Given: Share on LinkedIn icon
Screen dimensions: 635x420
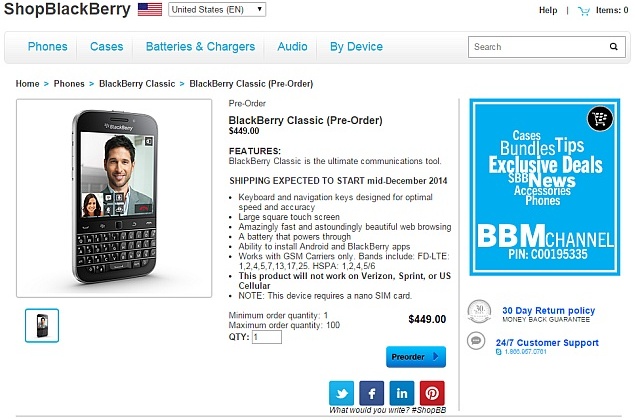Looking at the screenshot, I should (402, 393).
